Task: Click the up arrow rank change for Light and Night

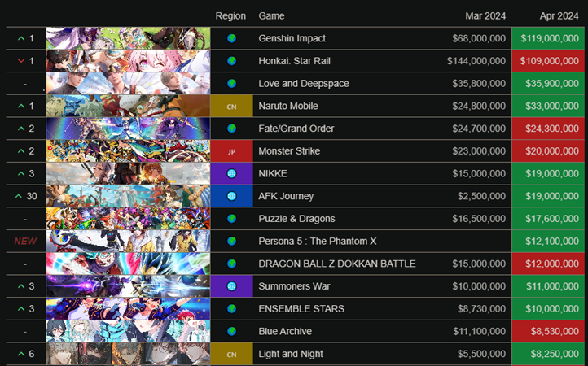Action: (21, 354)
